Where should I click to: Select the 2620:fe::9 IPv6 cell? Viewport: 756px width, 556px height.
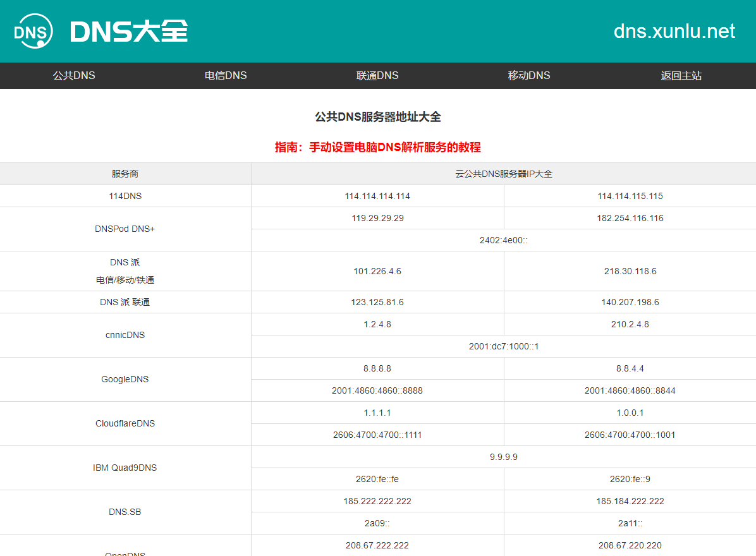coord(630,479)
